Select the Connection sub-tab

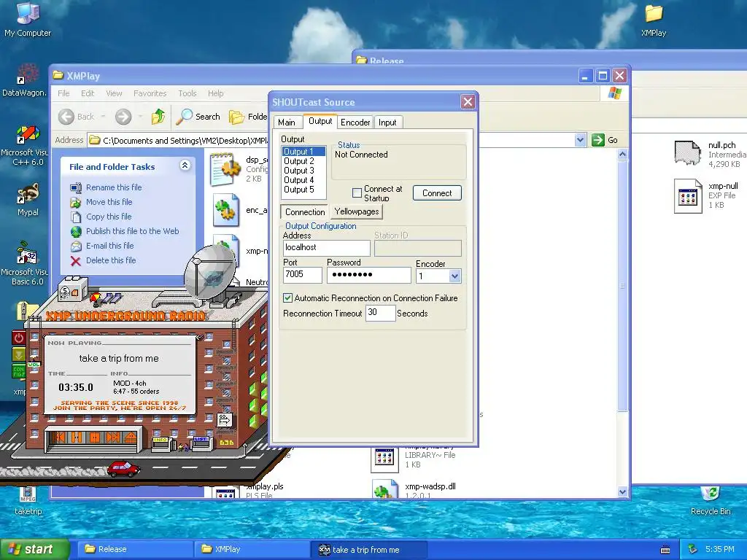tap(305, 212)
